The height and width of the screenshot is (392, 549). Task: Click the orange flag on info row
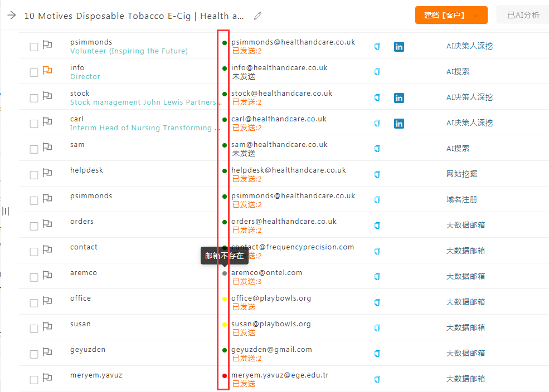(x=47, y=71)
